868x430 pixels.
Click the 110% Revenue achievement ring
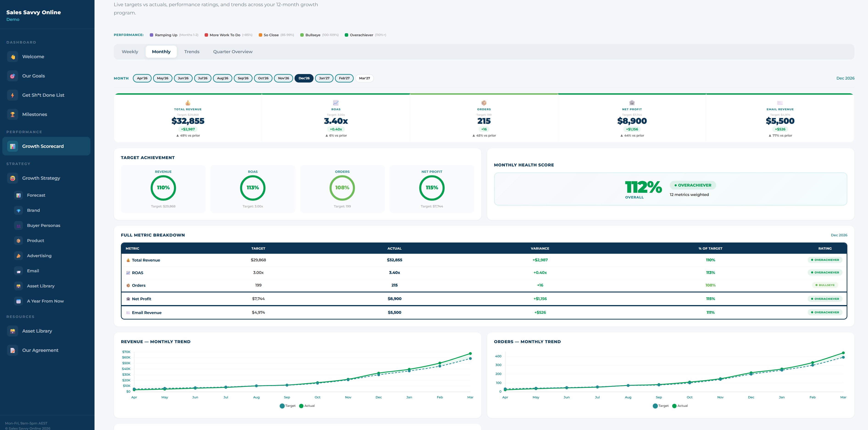click(163, 188)
